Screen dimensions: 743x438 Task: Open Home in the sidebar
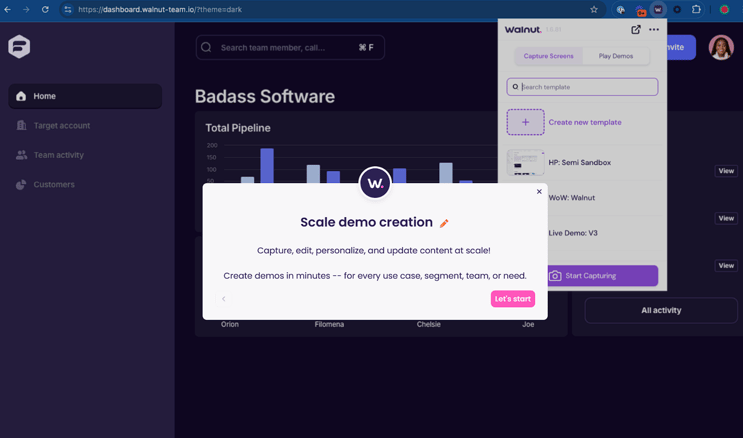(x=85, y=96)
